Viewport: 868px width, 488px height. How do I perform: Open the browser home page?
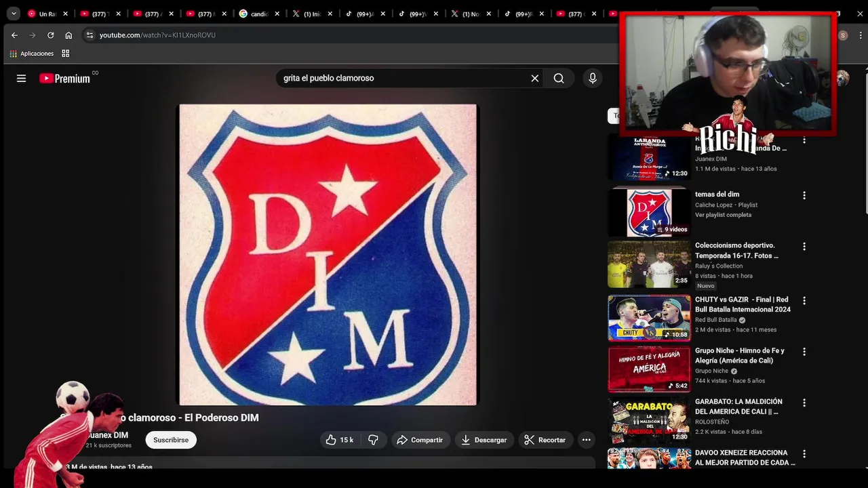[68, 35]
